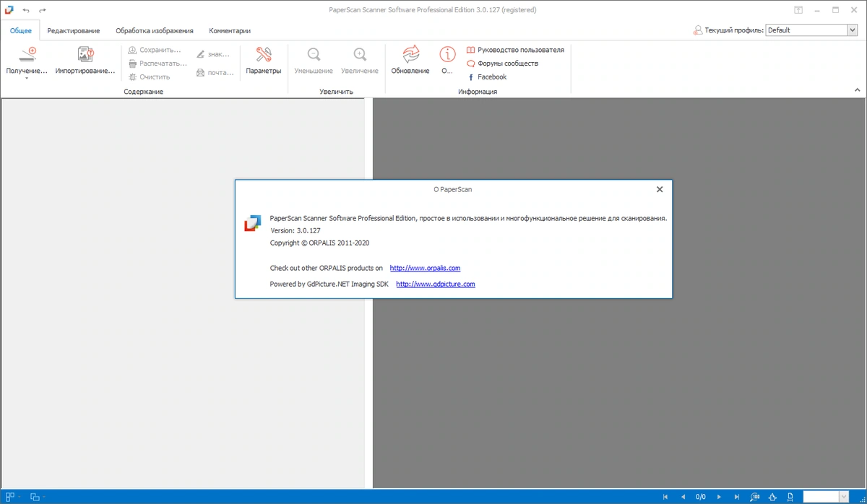
Task: Minimize the PaperScan window
Action: 817,10
